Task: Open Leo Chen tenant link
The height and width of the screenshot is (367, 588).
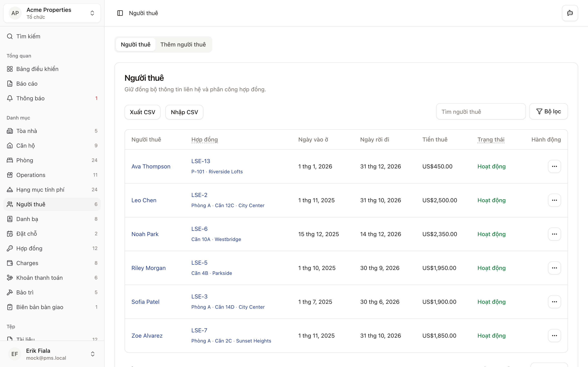Action: pos(144,200)
